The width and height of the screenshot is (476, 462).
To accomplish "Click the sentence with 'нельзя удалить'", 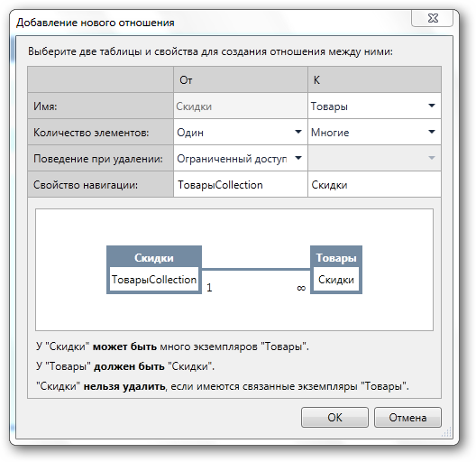I will tap(223, 386).
